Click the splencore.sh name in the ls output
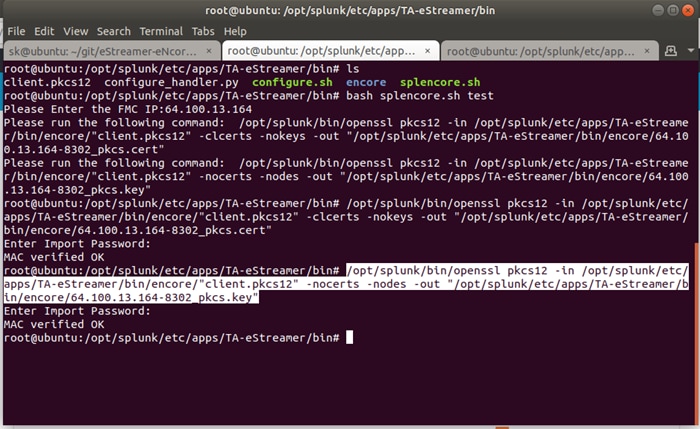This screenshot has height=429, width=700. click(x=440, y=82)
